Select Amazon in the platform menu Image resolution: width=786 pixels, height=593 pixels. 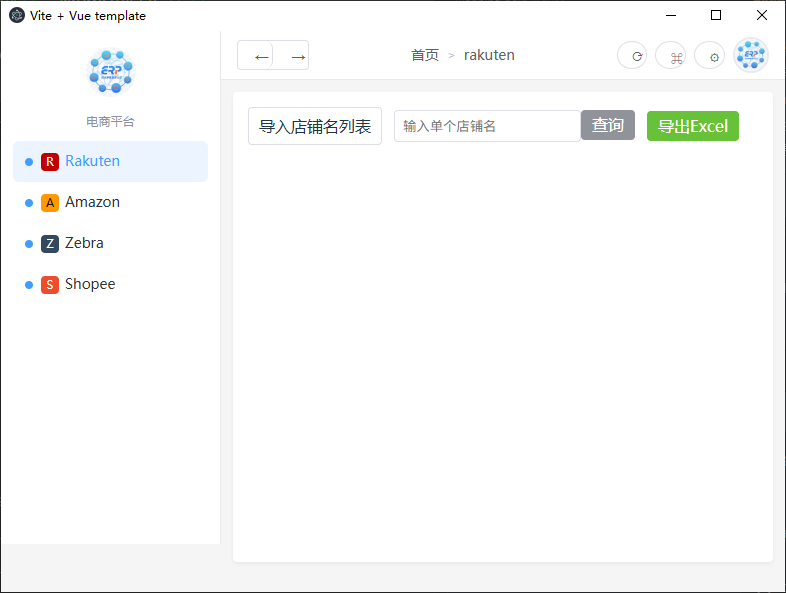(92, 202)
